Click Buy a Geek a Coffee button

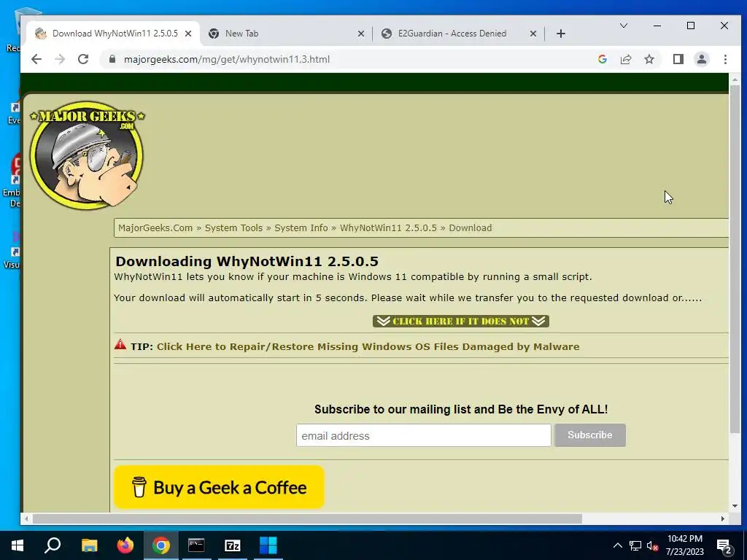[219, 486]
